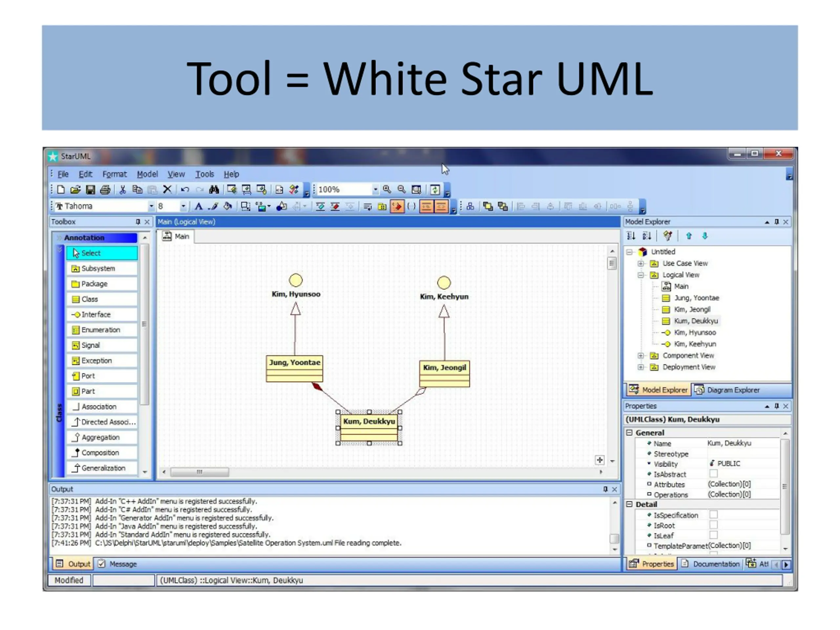This screenshot has height=630, width=840.
Task: Click the Move Up arrow in Model Explorer
Action: tap(689, 236)
